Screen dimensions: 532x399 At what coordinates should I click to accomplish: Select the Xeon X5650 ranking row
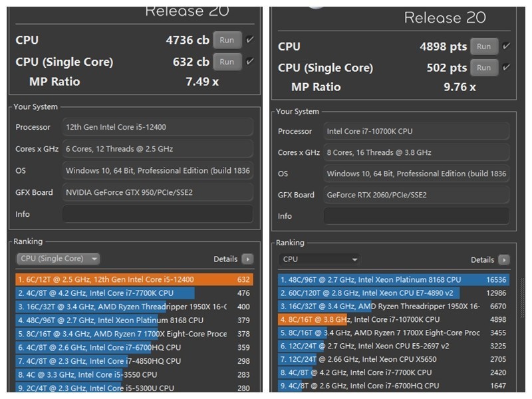[394, 359]
